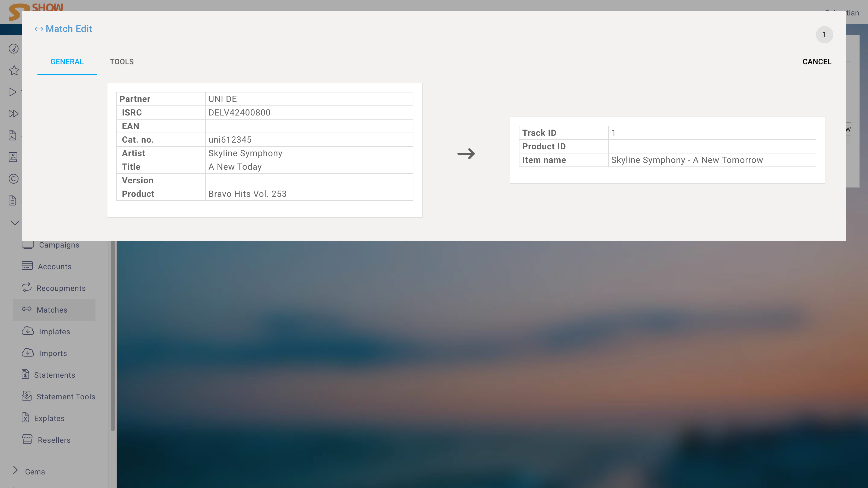Viewport: 868px width, 488px height.
Task: Click the fast-forward sidebar icon
Action: click(13, 114)
